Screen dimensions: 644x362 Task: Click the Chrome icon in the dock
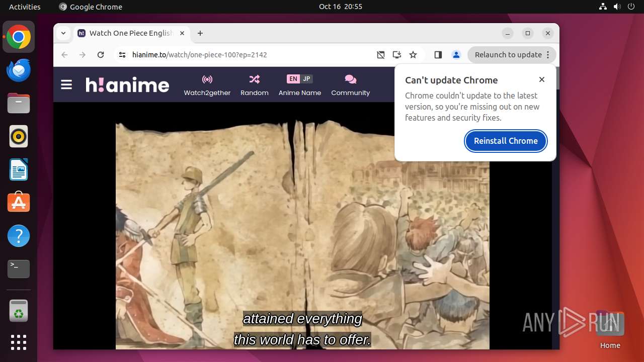[19, 37]
